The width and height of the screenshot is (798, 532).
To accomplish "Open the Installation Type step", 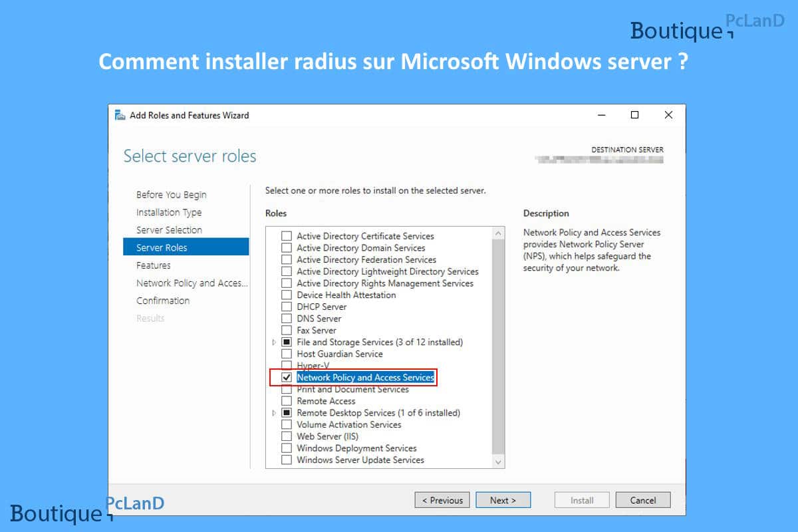I will [x=169, y=212].
